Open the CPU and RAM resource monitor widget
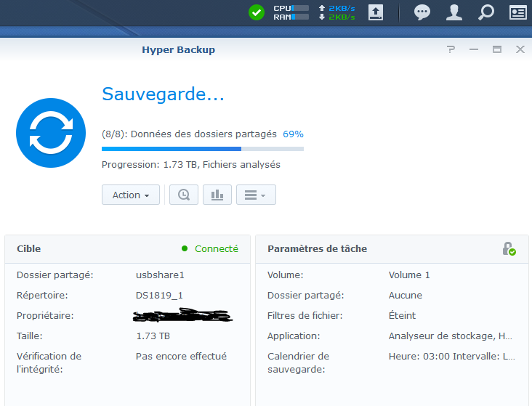This screenshot has height=406, width=532. tap(291, 12)
